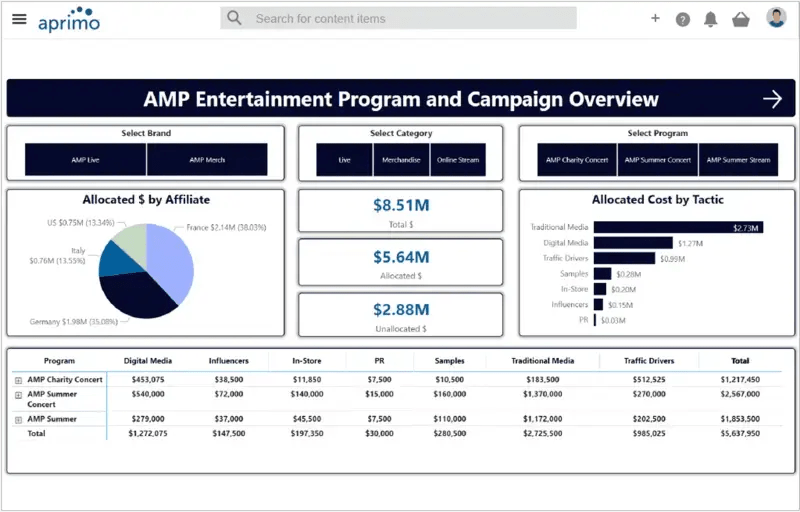The height and width of the screenshot is (512, 800).
Task: Click the In-Store column header
Action: (x=307, y=361)
